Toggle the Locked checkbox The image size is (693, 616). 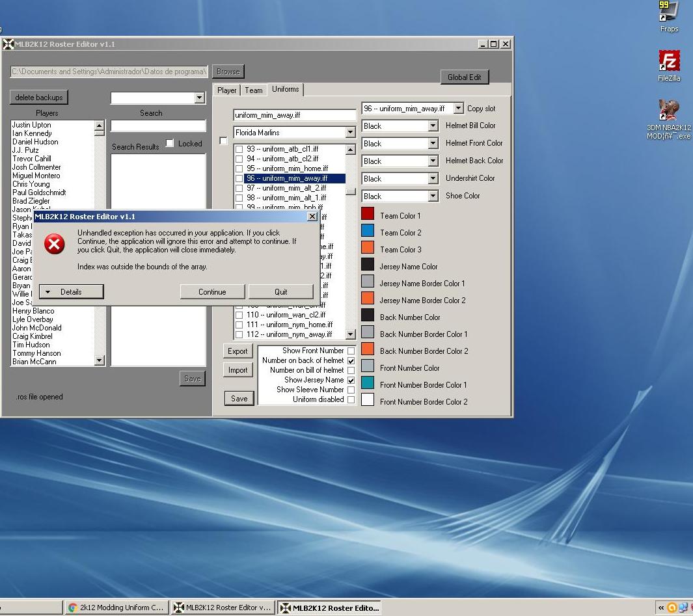[x=170, y=143]
